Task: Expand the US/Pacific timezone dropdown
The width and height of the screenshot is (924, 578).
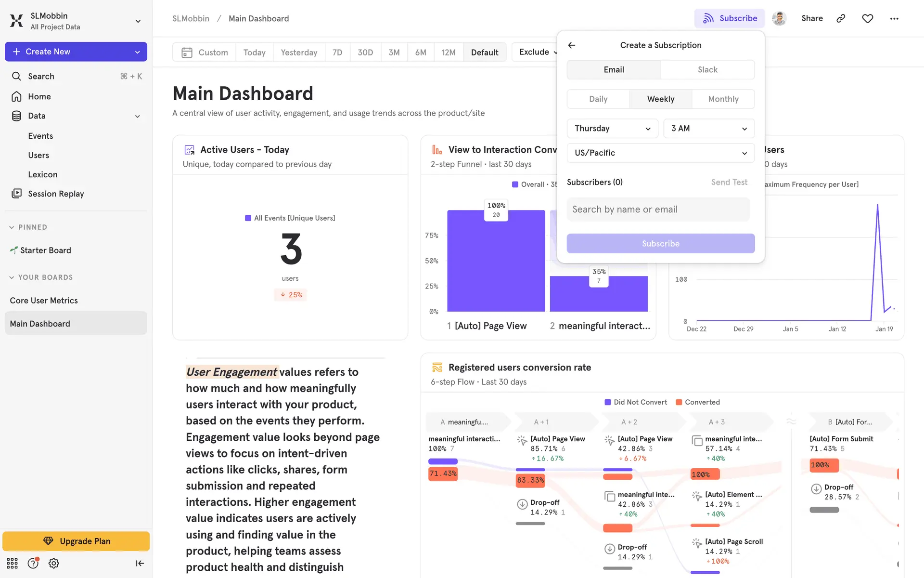Action: coord(660,153)
